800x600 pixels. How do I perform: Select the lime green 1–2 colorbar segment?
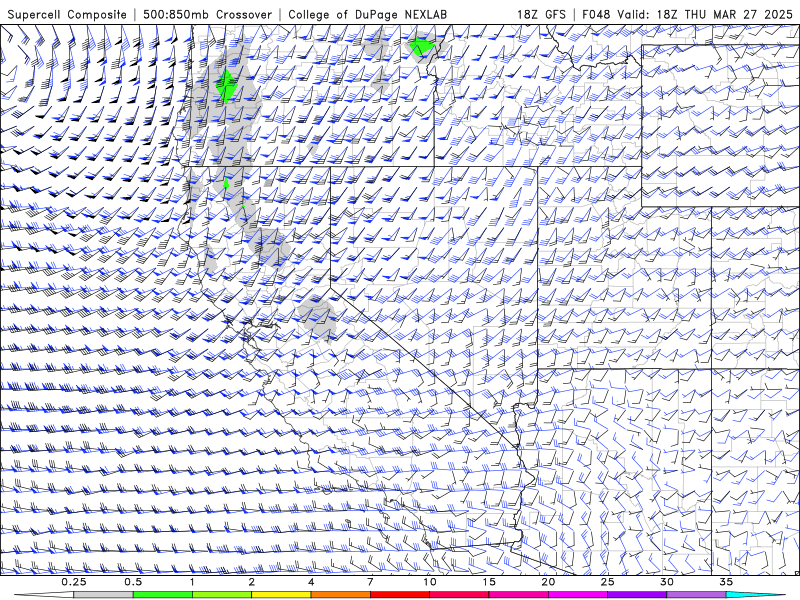(x=222, y=595)
